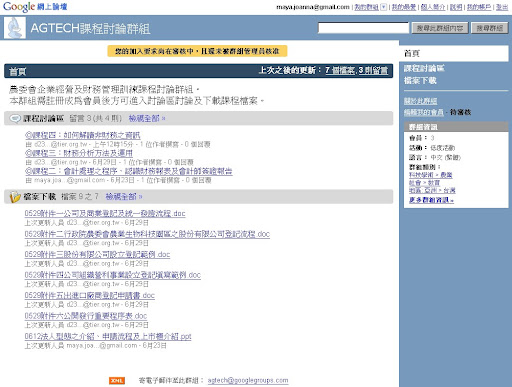Screen dimensions: 512x387
Task: Open file 0529附件三股份有限公司設立登記範例.doc
Action: coord(97,255)
